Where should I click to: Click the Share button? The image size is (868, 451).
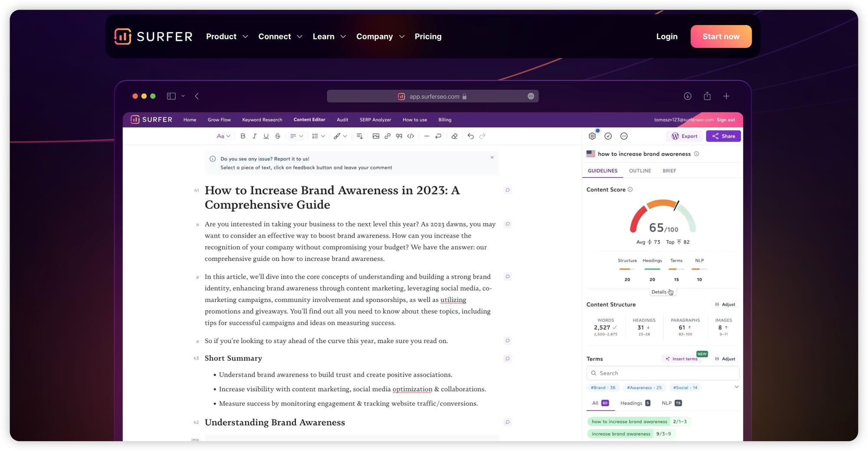pos(723,136)
